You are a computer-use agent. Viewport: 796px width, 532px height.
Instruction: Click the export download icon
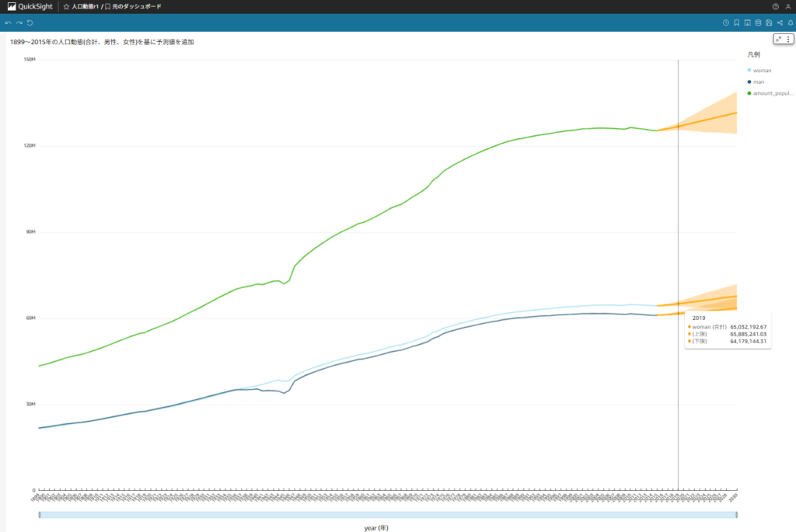point(747,23)
